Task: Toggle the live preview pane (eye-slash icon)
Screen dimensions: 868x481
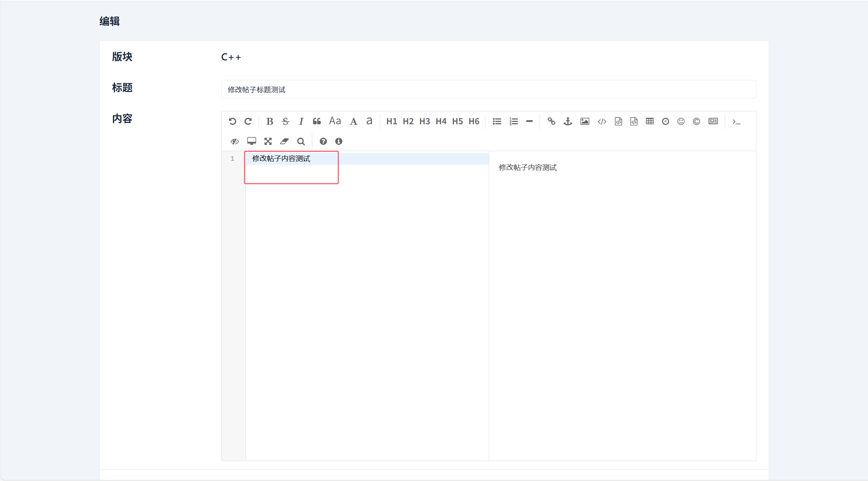Action: (235, 141)
